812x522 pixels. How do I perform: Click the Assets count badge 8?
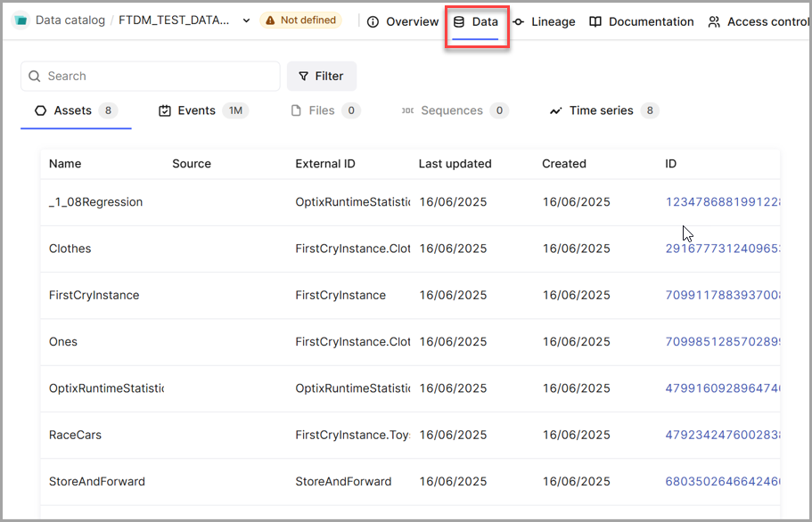[x=108, y=110]
